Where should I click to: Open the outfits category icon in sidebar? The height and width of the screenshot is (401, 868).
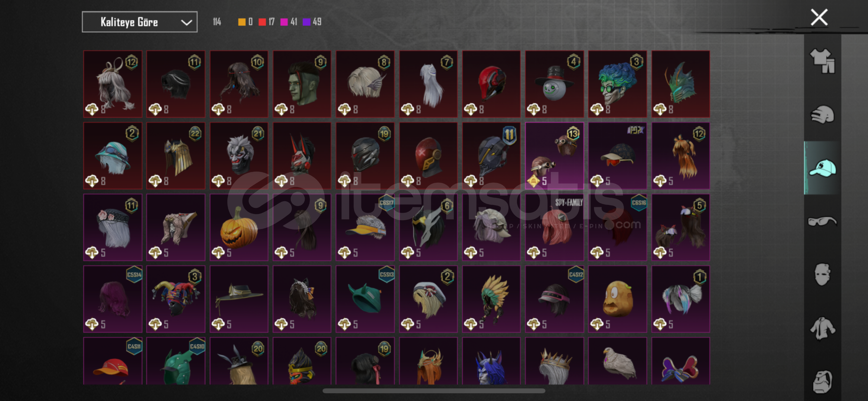click(x=822, y=61)
